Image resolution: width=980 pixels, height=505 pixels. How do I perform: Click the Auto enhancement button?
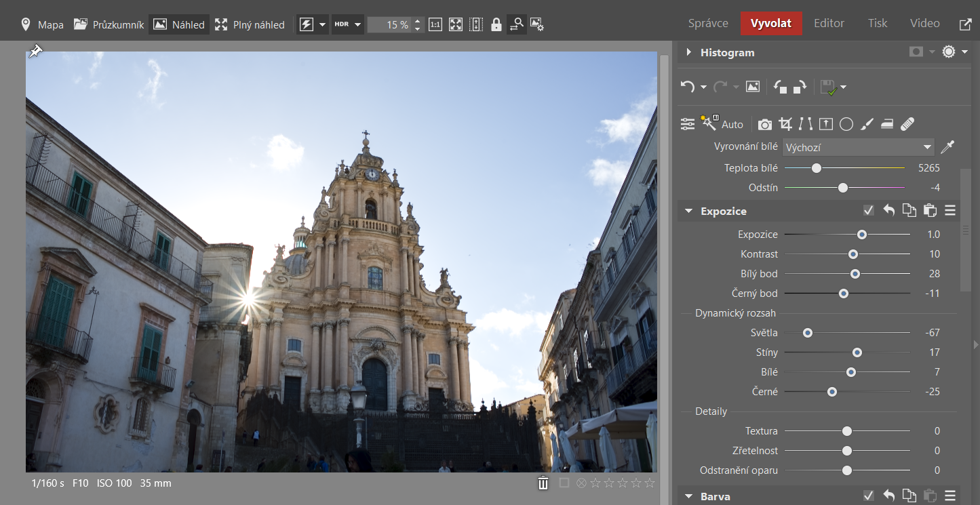click(x=723, y=124)
